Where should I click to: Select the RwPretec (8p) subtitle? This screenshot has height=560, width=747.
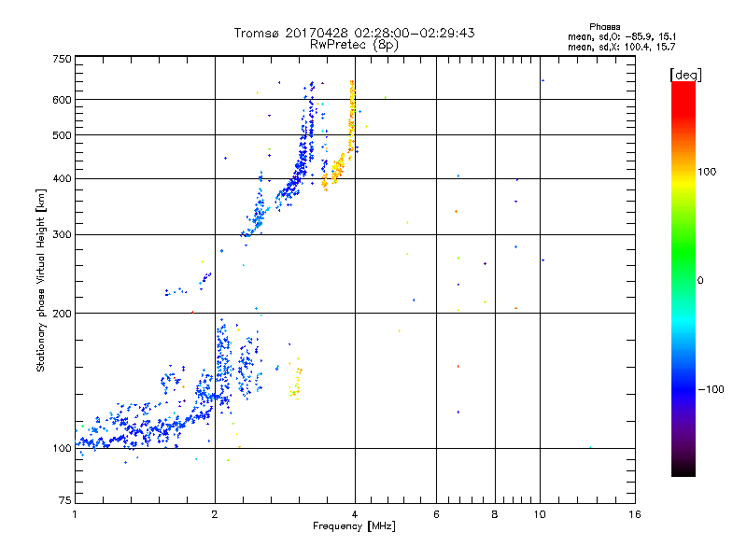[x=354, y=44]
